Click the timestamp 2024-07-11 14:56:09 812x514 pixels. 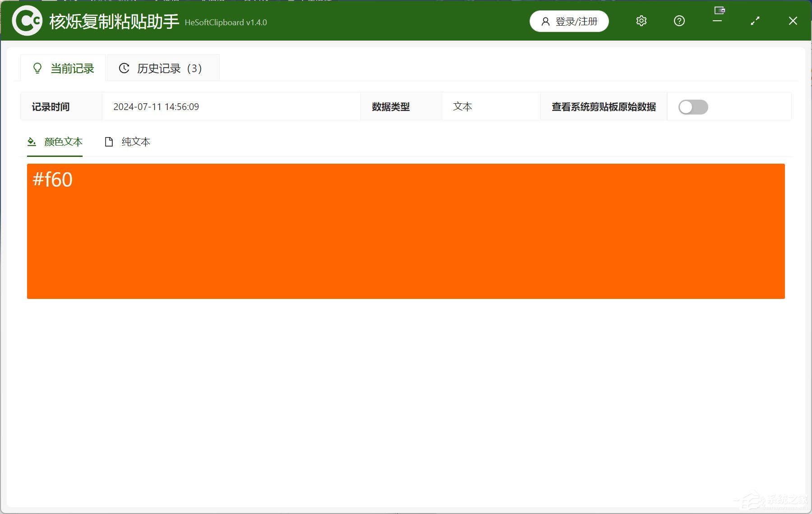click(156, 107)
